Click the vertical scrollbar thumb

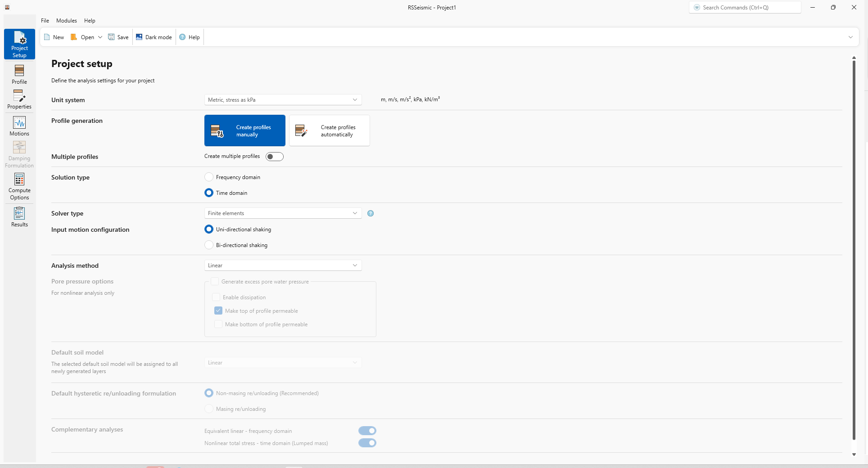pyautogui.click(x=854, y=250)
